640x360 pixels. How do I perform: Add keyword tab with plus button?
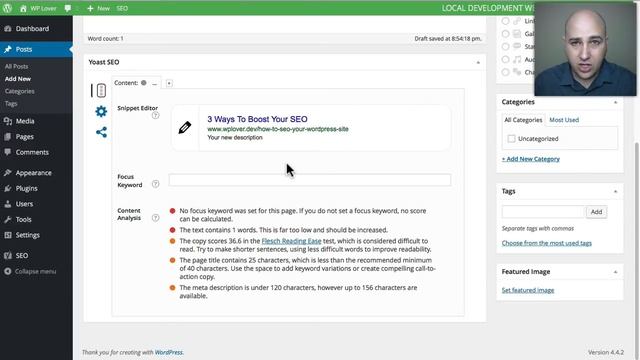coord(169,83)
